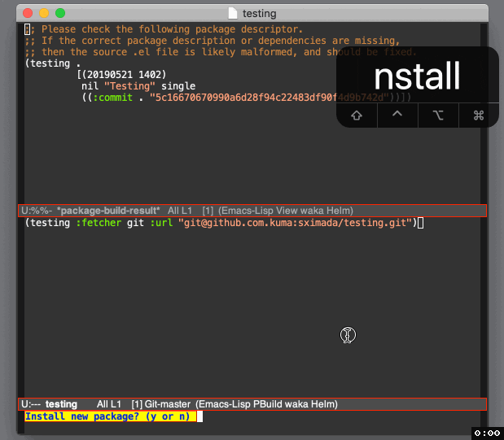Viewport: 504px width, 440px height.
Task: Click the commit hash string 5c16670670990...
Action: point(270,98)
